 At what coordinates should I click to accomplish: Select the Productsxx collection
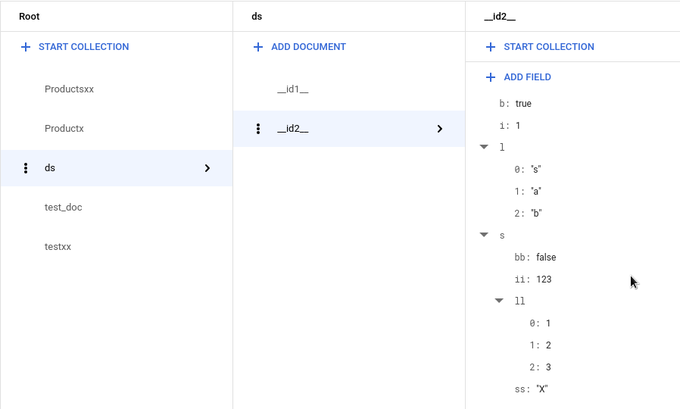(x=69, y=89)
